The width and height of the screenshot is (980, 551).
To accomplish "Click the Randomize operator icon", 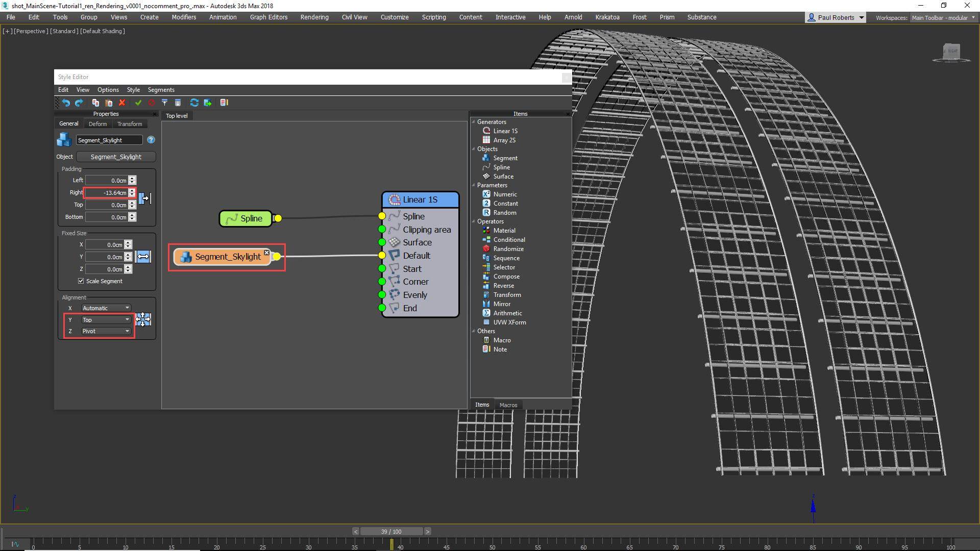I will point(486,248).
